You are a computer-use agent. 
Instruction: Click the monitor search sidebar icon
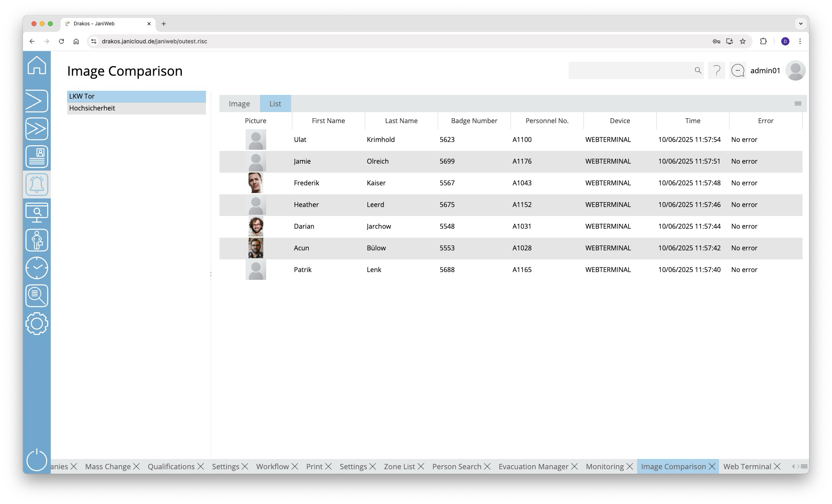click(x=37, y=212)
